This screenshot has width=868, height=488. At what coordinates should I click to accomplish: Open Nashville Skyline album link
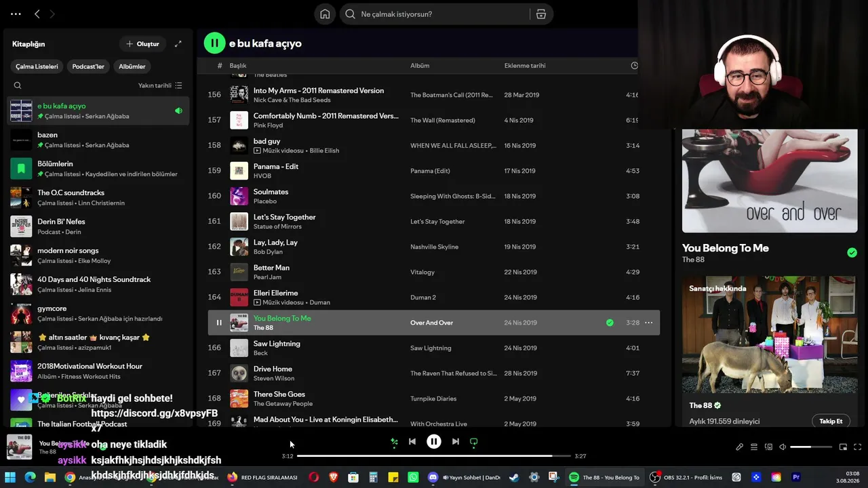click(x=435, y=247)
